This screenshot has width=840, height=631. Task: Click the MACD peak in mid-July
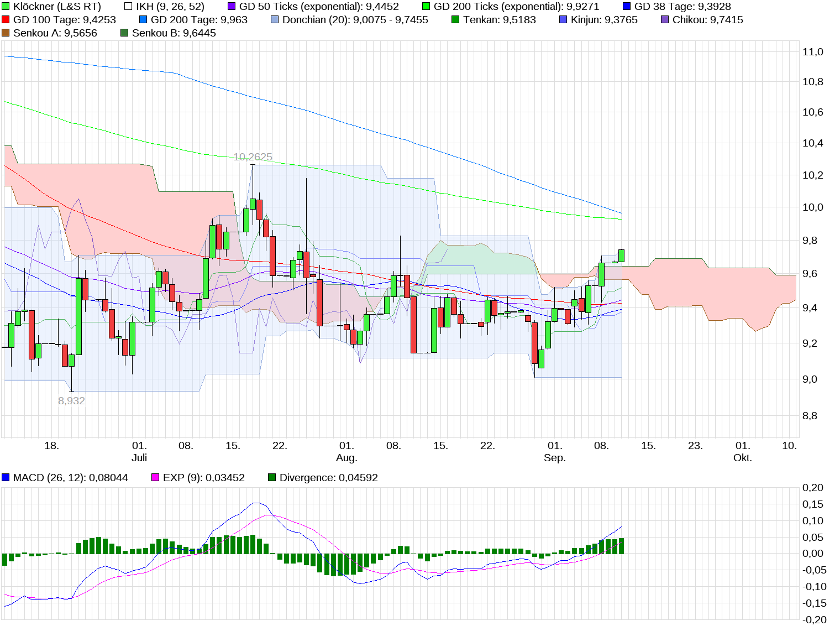(256, 503)
